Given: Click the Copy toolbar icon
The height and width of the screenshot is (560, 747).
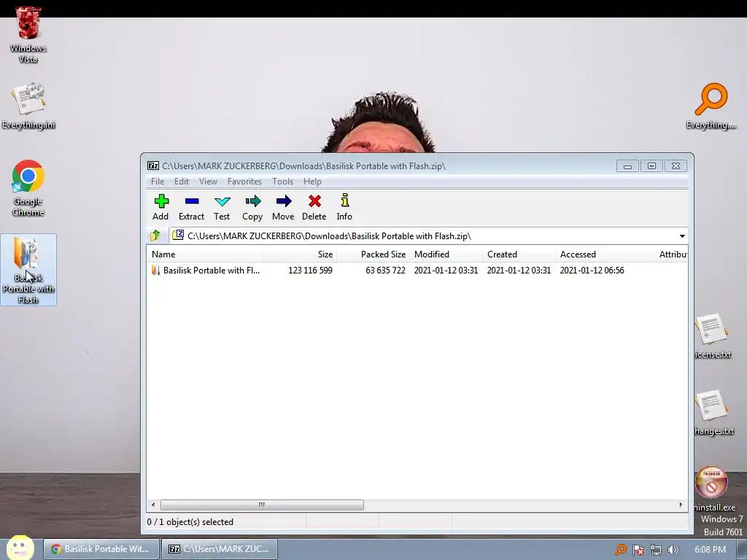Looking at the screenshot, I should tap(252, 207).
